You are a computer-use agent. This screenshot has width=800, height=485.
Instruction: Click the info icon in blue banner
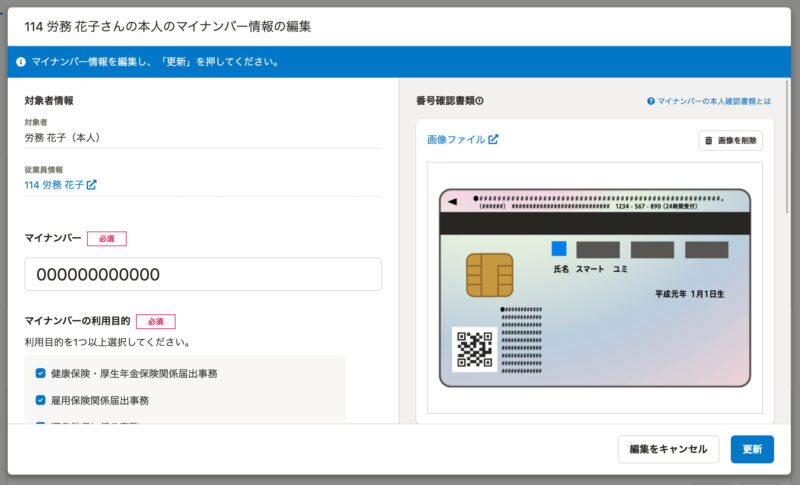[x=21, y=62]
